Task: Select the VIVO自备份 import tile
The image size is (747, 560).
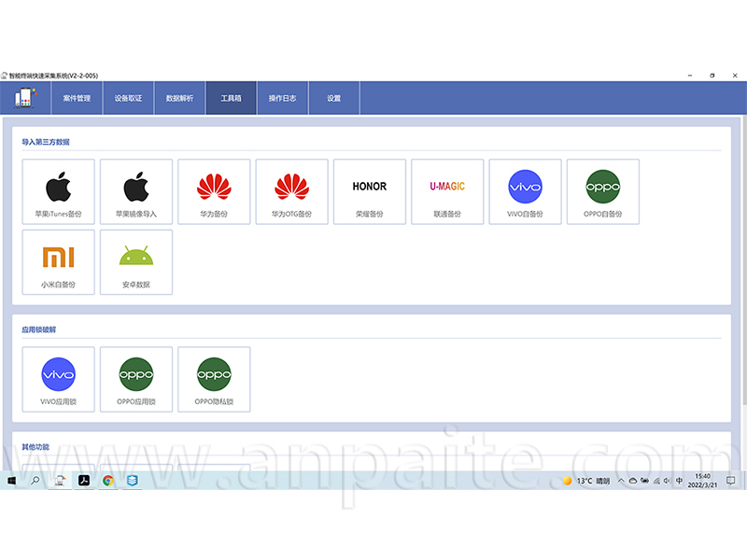Action: (x=525, y=191)
